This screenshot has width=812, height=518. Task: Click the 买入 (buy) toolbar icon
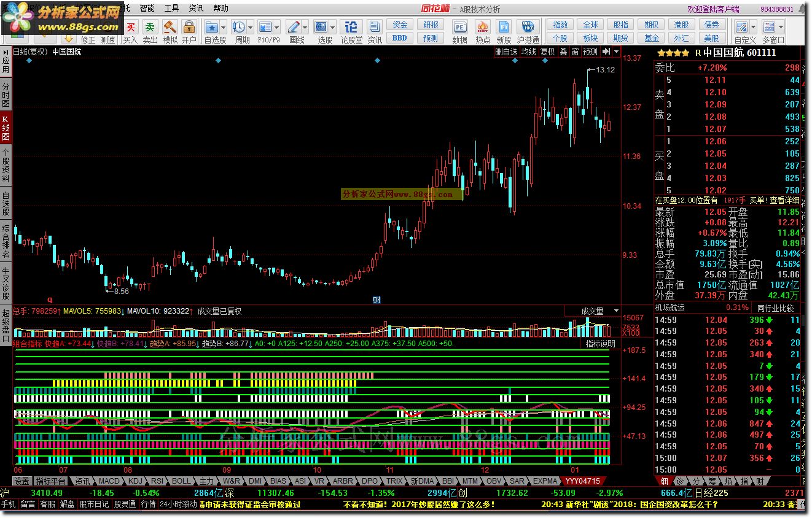(x=130, y=28)
